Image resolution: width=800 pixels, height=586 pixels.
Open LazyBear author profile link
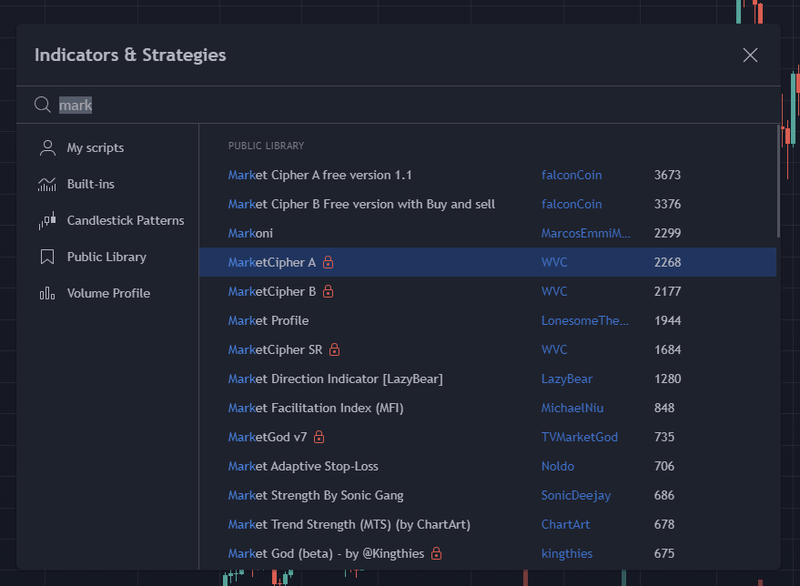coord(567,379)
